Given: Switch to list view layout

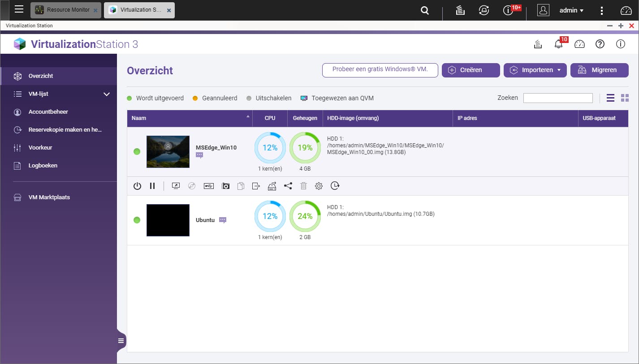Looking at the screenshot, I should [610, 98].
